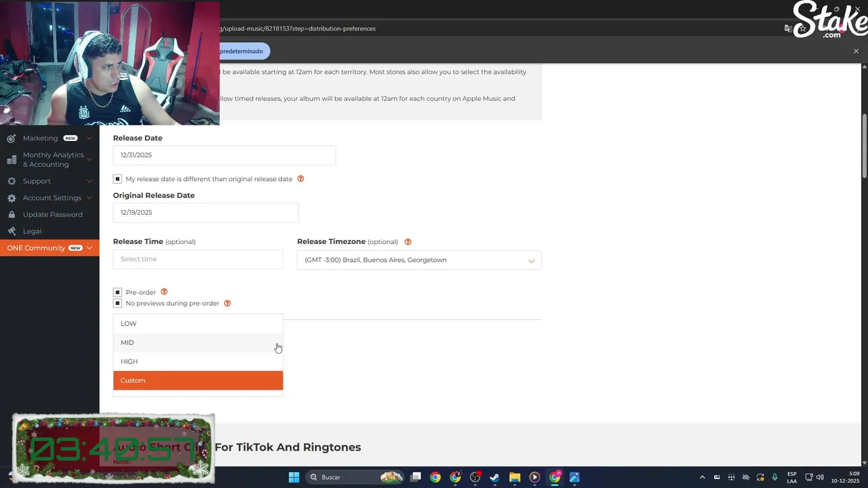The image size is (868, 488).
Task: Expand Monthly Analytics & Accounting chevron
Action: coord(90,160)
